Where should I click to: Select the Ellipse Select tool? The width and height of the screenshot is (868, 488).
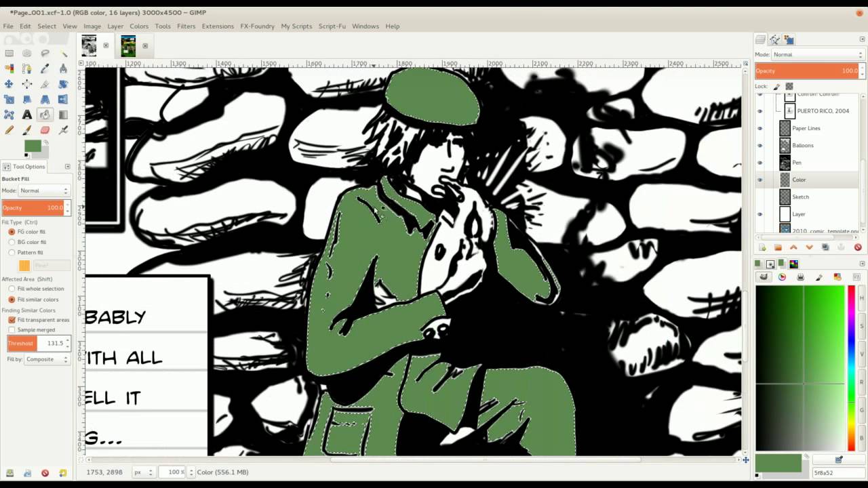pos(27,53)
